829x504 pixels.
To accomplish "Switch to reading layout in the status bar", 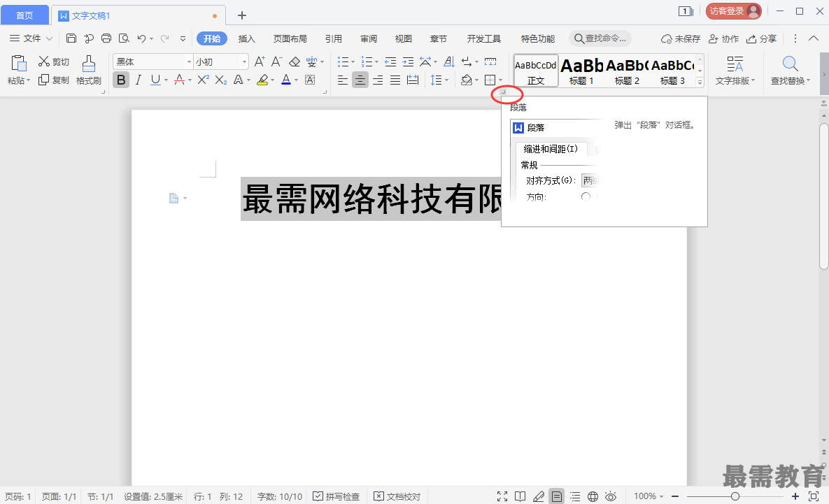I will [520, 496].
